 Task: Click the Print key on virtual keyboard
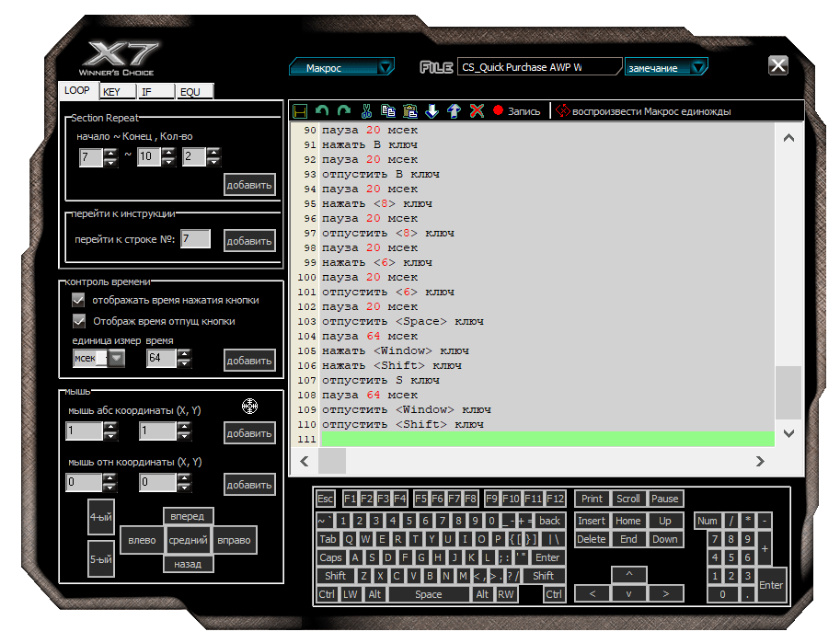click(592, 499)
